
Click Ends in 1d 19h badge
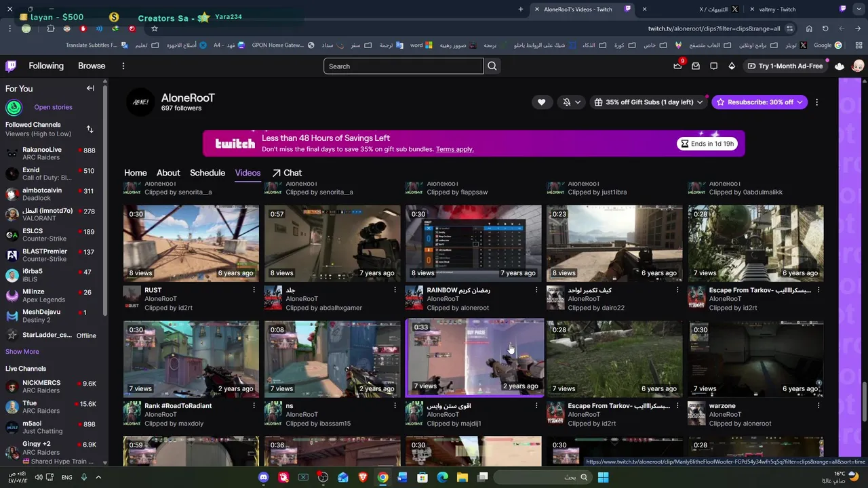coord(707,144)
